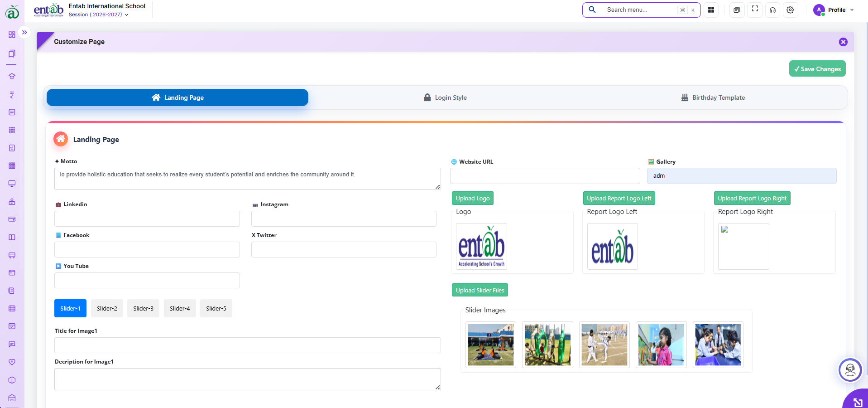
Task: Select the karate slider image thumbnail
Action: click(604, 345)
